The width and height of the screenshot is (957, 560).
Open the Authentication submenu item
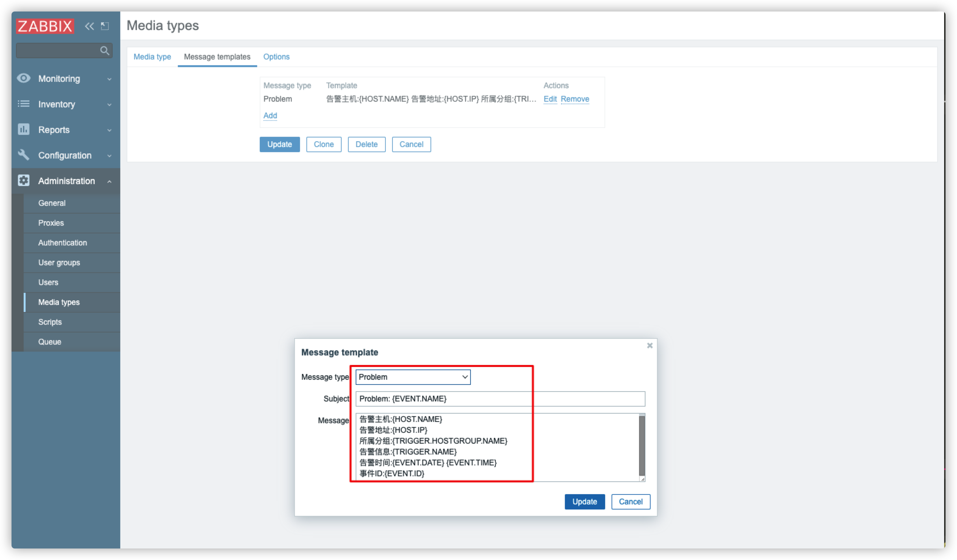coord(72,242)
